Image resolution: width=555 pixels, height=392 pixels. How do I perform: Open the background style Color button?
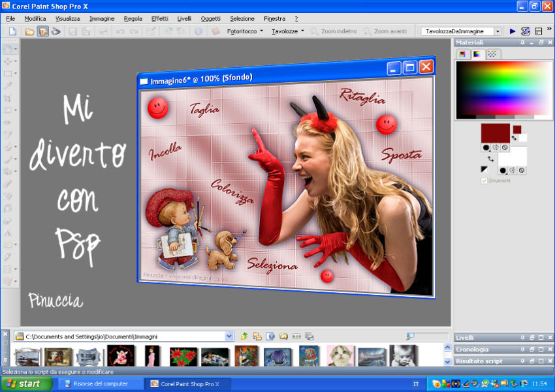(x=503, y=170)
